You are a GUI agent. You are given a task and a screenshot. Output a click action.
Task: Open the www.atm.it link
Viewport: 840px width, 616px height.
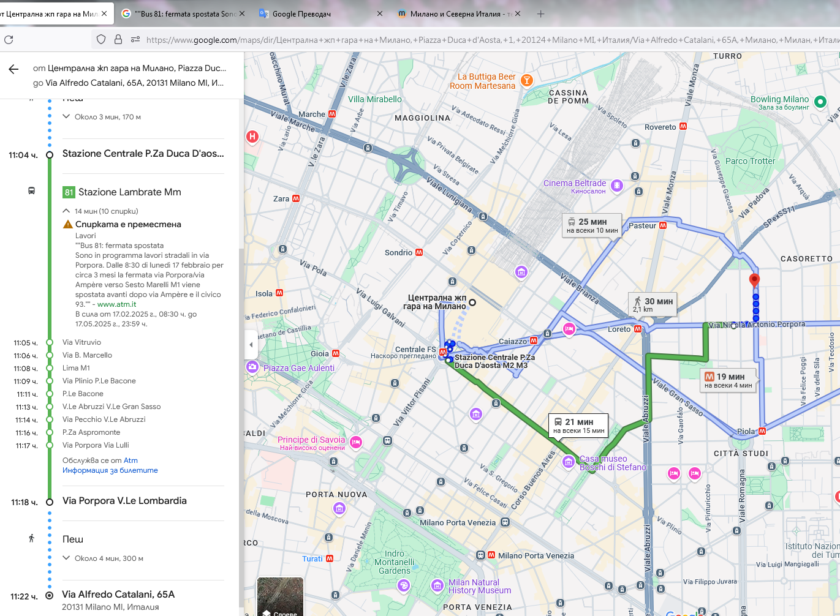(116, 304)
